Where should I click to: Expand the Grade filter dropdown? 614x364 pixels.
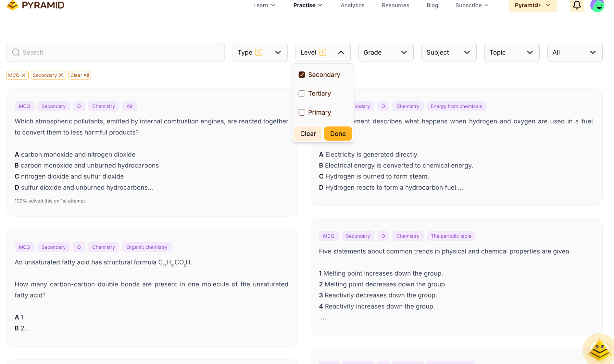(386, 52)
